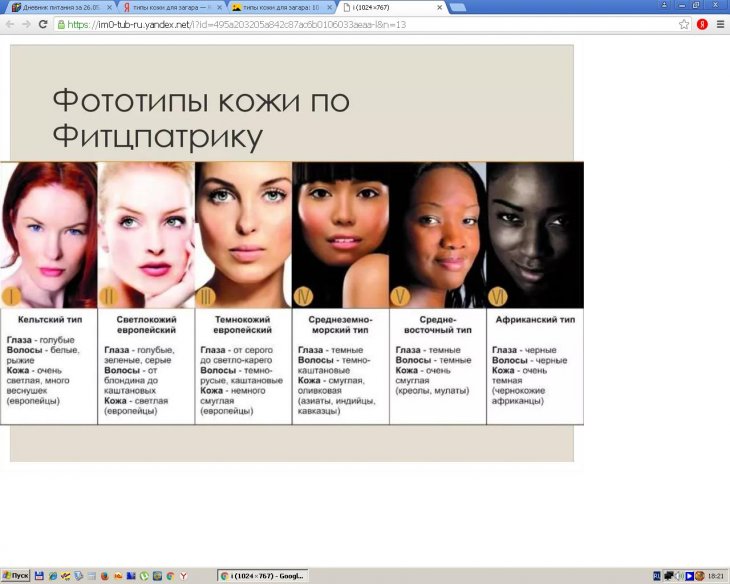The height and width of the screenshot is (584, 730).
Task: Bookmark this page with the star icon
Action: tap(684, 24)
